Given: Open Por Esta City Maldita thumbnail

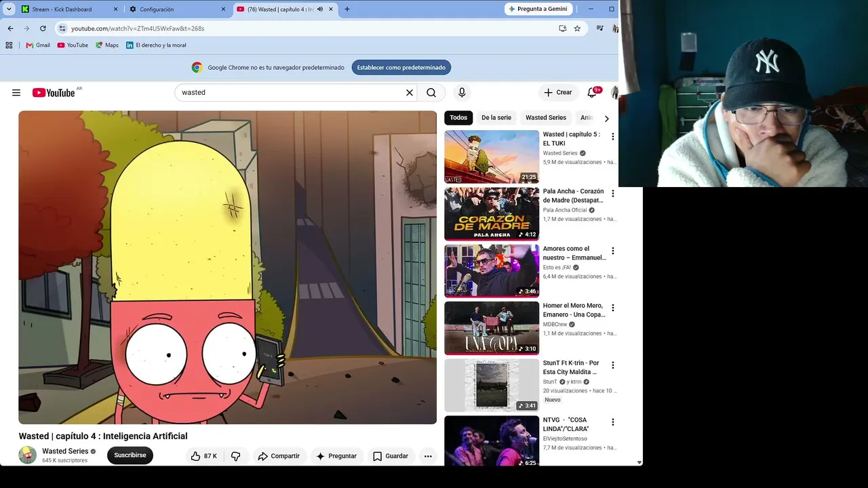Looking at the screenshot, I should click(492, 386).
